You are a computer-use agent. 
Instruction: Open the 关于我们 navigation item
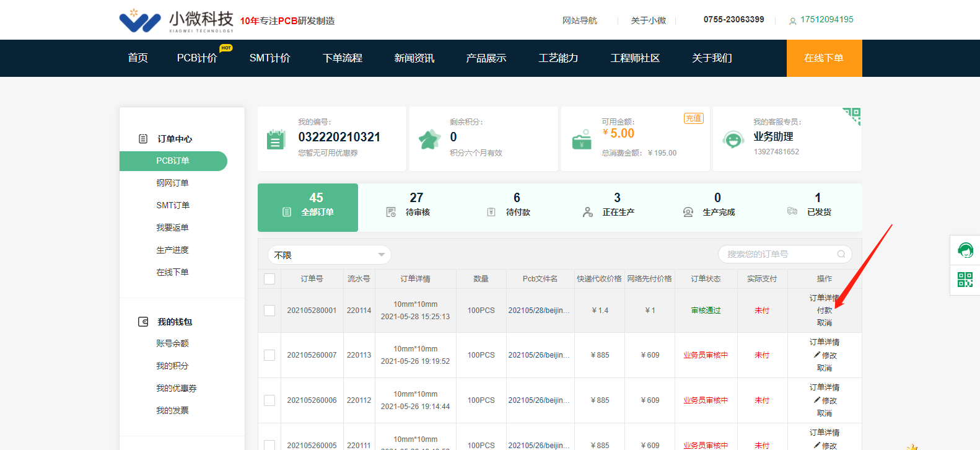click(712, 58)
